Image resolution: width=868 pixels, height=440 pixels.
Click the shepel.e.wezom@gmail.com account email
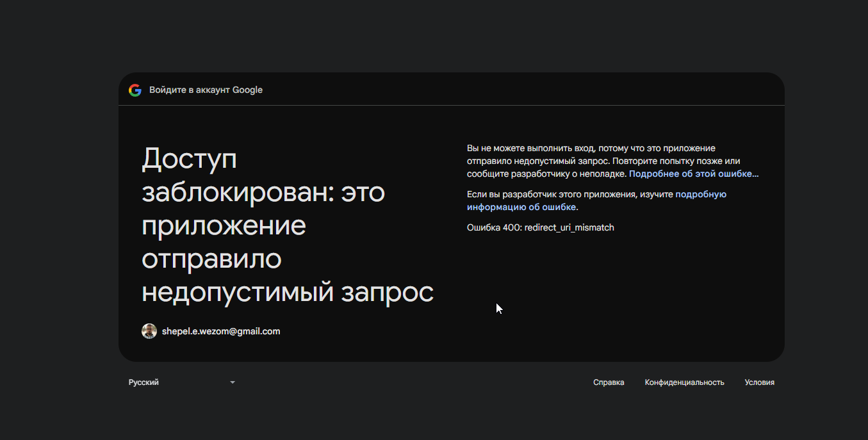[221, 331]
